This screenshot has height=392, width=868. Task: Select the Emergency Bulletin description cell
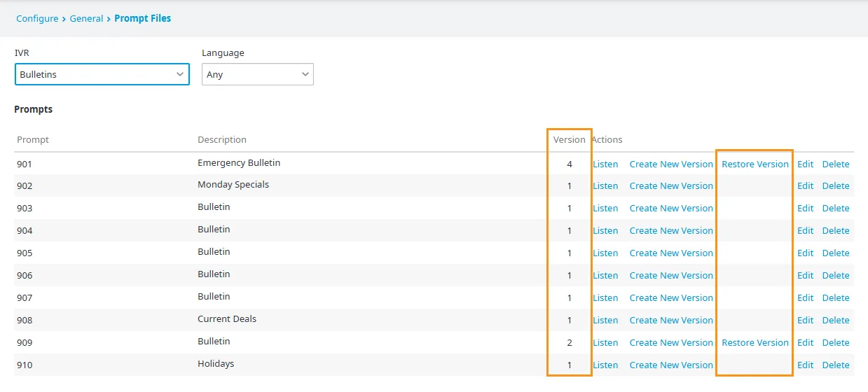point(239,163)
